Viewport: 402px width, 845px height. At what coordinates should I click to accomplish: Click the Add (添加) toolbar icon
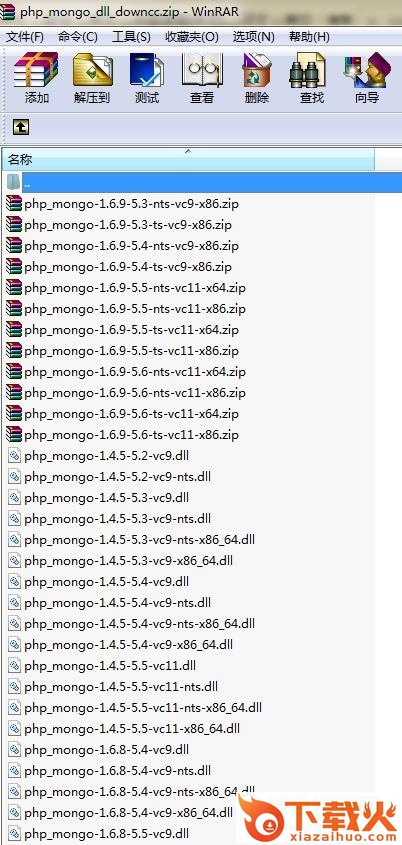(37, 78)
